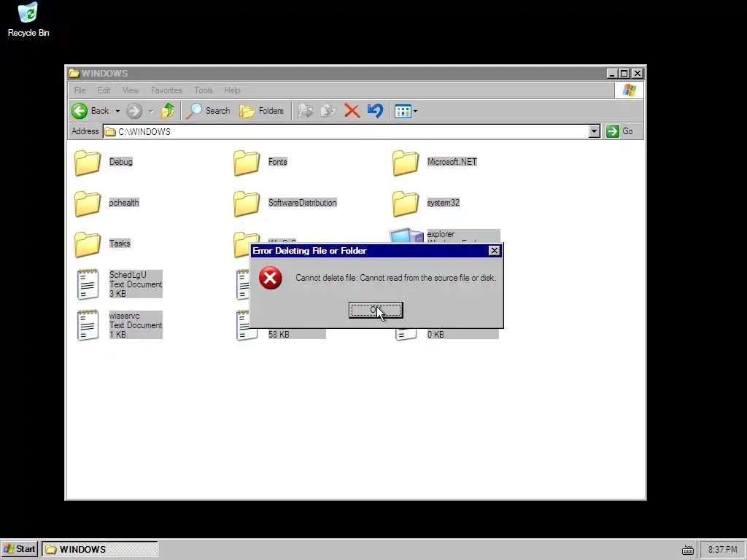Open the Favorites menu

pos(166,90)
